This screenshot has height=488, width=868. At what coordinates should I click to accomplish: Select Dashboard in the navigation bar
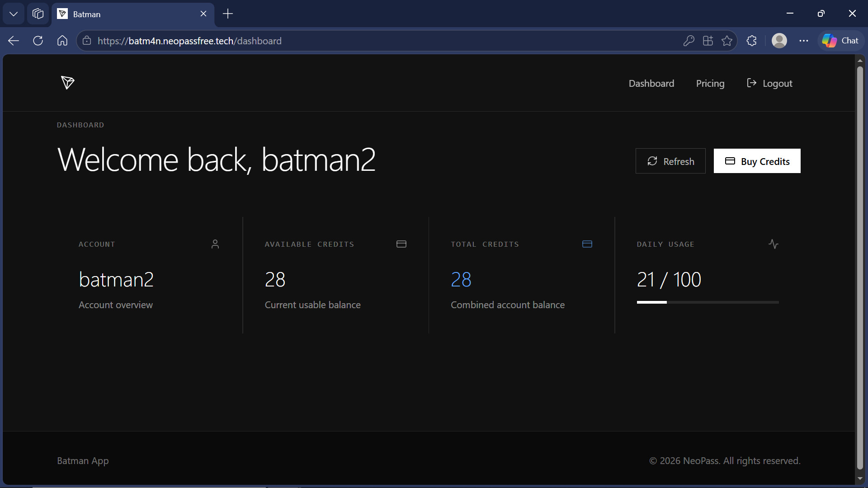pyautogui.click(x=651, y=83)
